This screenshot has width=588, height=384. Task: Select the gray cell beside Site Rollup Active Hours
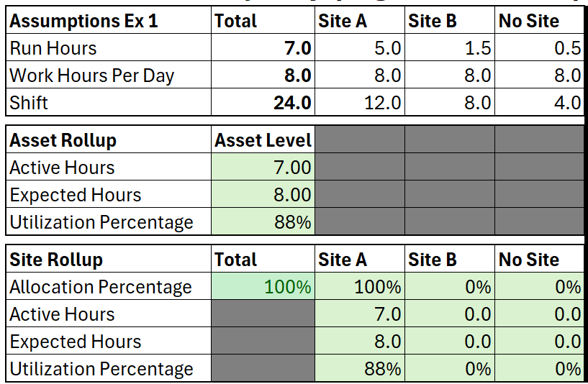(x=263, y=314)
